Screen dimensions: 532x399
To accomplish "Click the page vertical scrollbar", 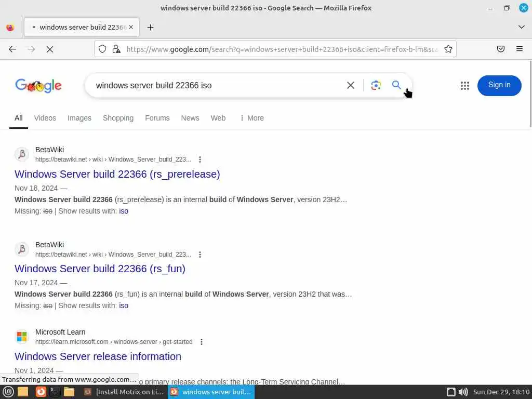I will click(530, 95).
